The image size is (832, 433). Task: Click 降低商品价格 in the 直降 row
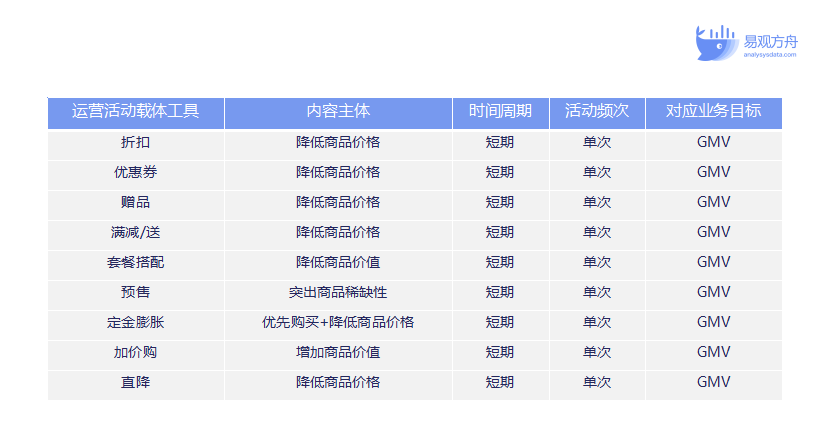338,382
